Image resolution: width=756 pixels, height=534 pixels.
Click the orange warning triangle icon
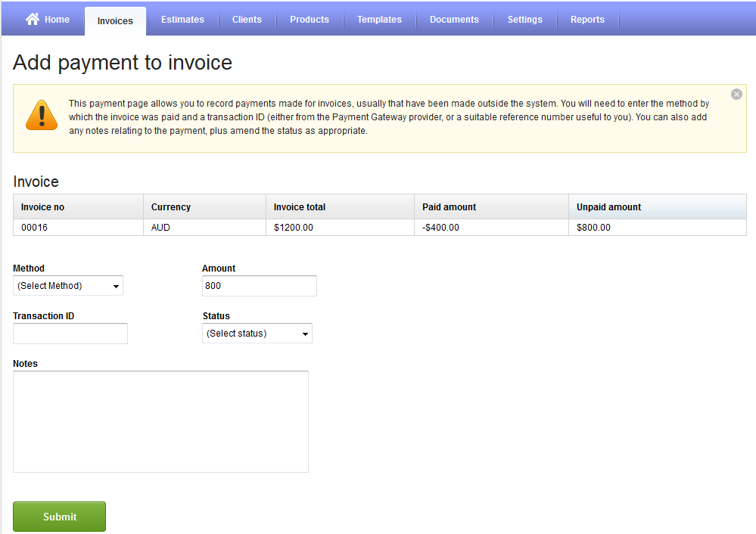coord(42,116)
